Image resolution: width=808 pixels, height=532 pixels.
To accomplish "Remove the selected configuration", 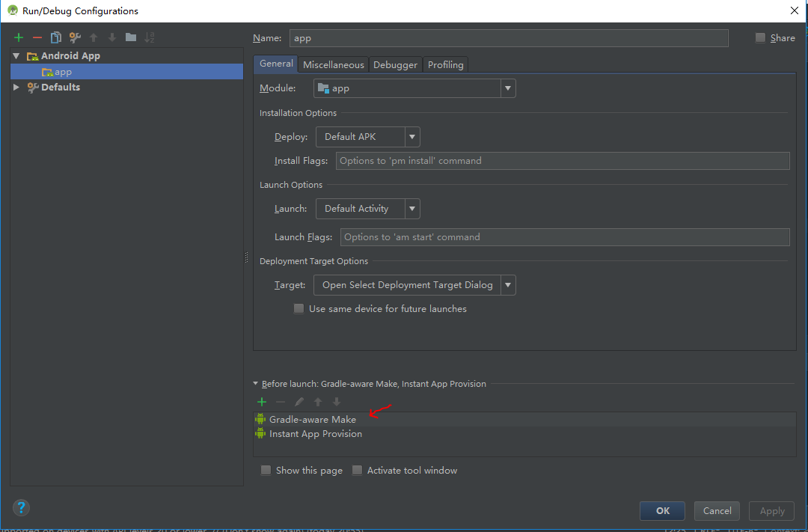I will (37, 37).
